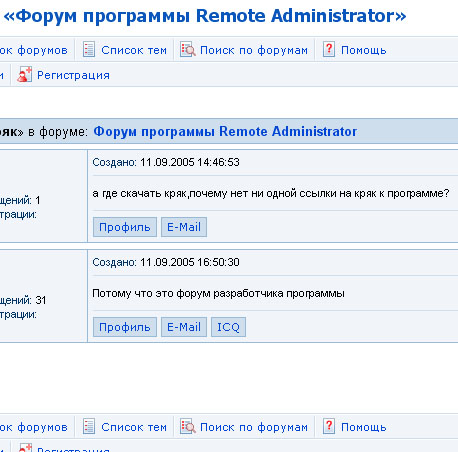The image size is (458, 452).
Task: Open the forums list link in bottom navigation
Action: [x=34, y=427]
